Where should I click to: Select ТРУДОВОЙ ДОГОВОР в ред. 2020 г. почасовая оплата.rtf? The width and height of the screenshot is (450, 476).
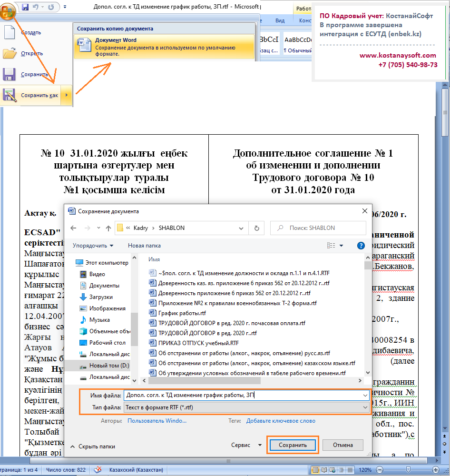tap(227, 323)
